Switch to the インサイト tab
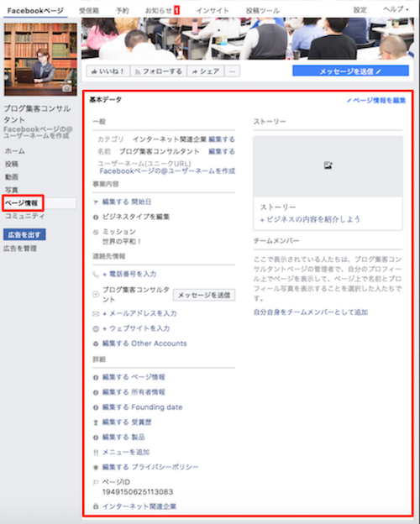The height and width of the screenshot is (524, 420). tap(213, 10)
